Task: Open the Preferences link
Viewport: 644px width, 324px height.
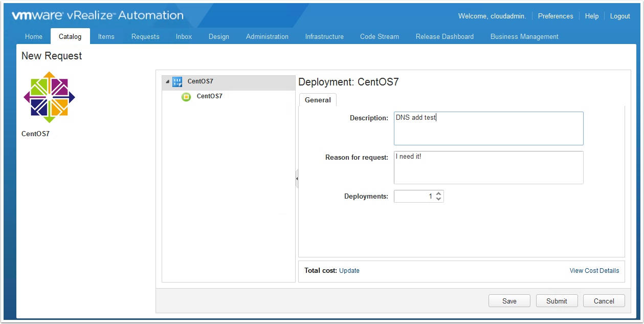Action: pos(556,16)
